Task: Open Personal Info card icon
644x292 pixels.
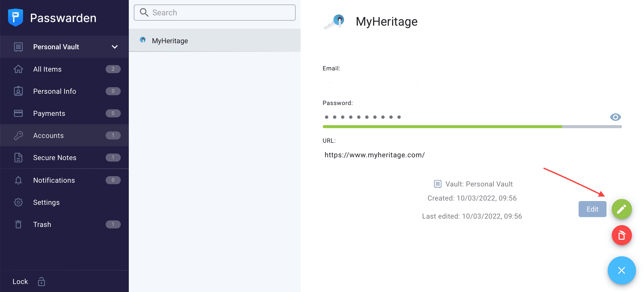Action: coord(18,91)
